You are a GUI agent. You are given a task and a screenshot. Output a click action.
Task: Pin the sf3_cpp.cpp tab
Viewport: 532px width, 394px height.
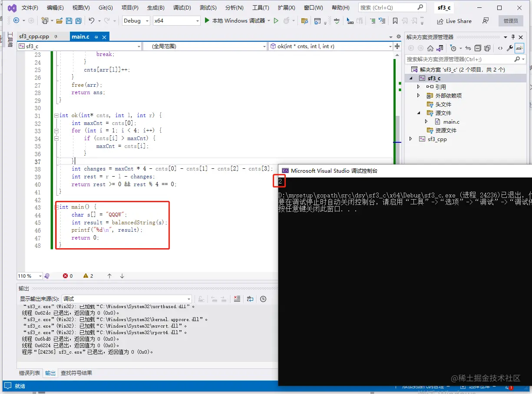[x=56, y=37]
